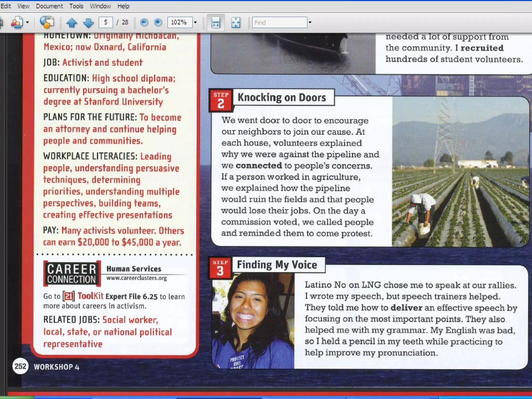Open the Tools menu
Image resolution: width=532 pixels, height=399 pixels.
[x=76, y=6]
